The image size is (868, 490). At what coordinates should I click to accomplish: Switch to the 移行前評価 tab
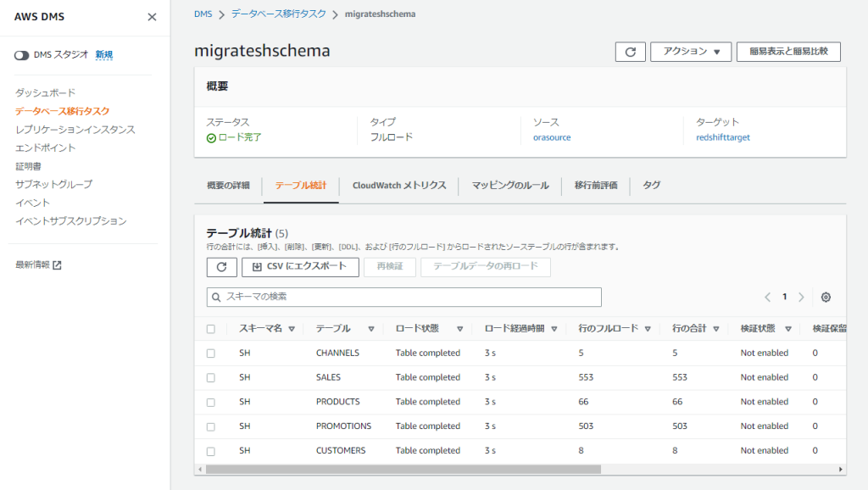[596, 186]
